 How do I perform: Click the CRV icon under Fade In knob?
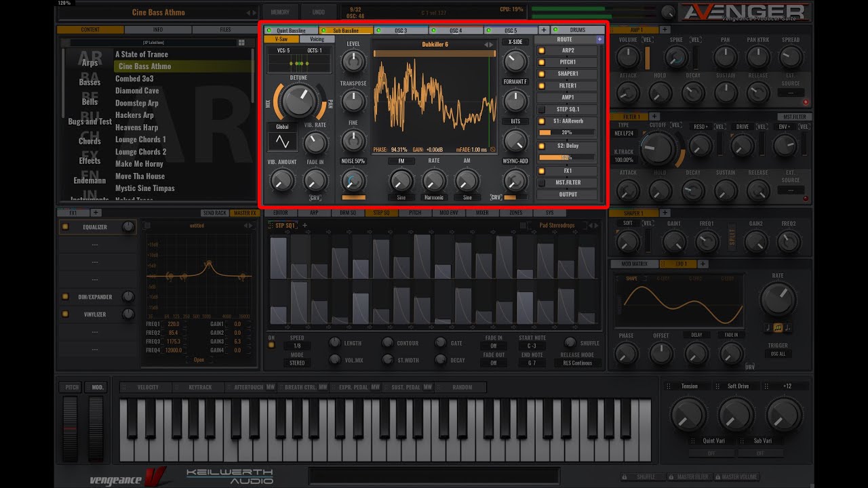click(x=315, y=198)
